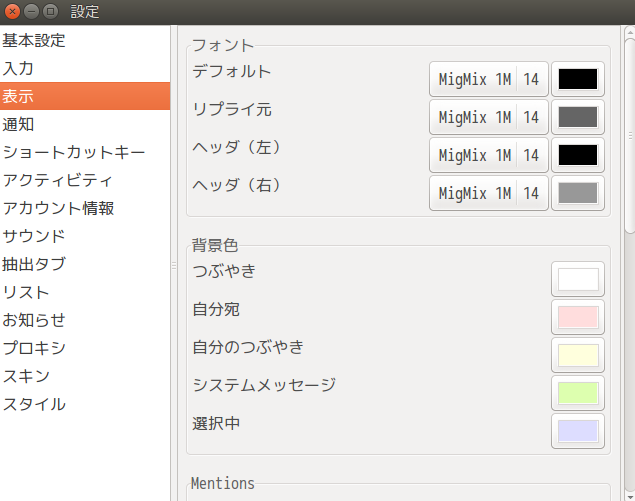Select スキン in the sidebar
635x501 pixels.
[x=85, y=375]
